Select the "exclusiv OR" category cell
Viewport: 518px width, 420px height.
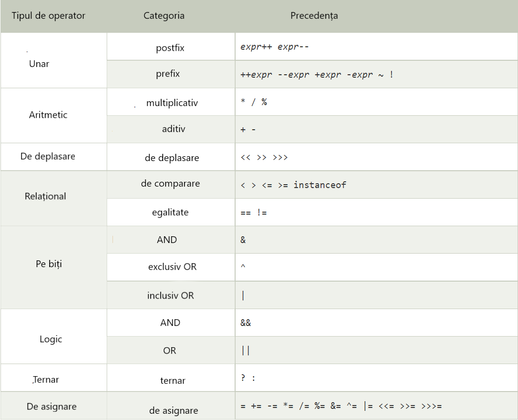pyautogui.click(x=172, y=267)
